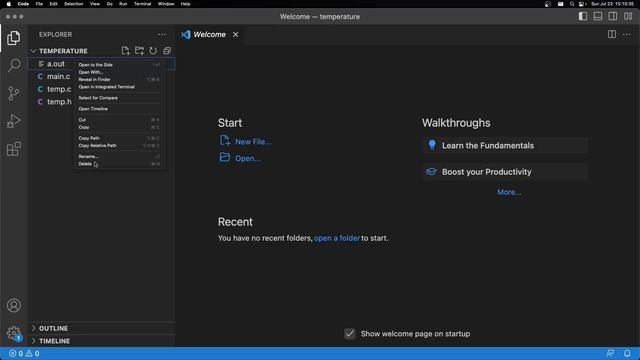
Task: Toggle secondary side bar in title bar
Action: coord(613,16)
